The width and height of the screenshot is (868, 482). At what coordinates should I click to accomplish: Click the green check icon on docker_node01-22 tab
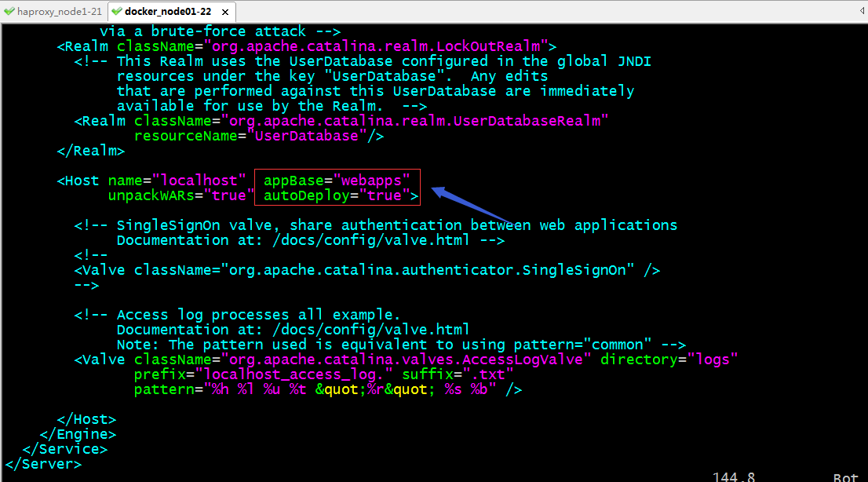[117, 11]
